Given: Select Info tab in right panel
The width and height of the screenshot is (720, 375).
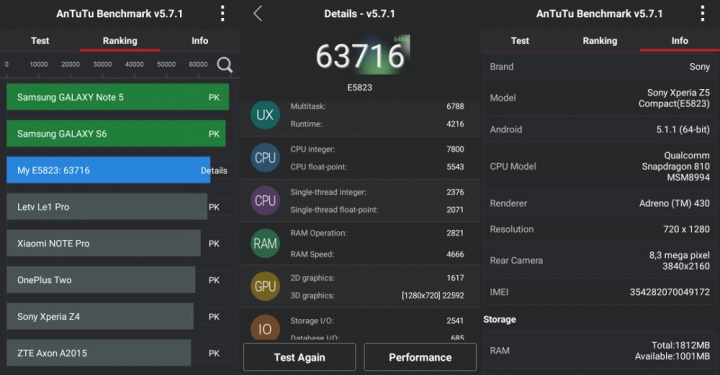Looking at the screenshot, I should [680, 41].
